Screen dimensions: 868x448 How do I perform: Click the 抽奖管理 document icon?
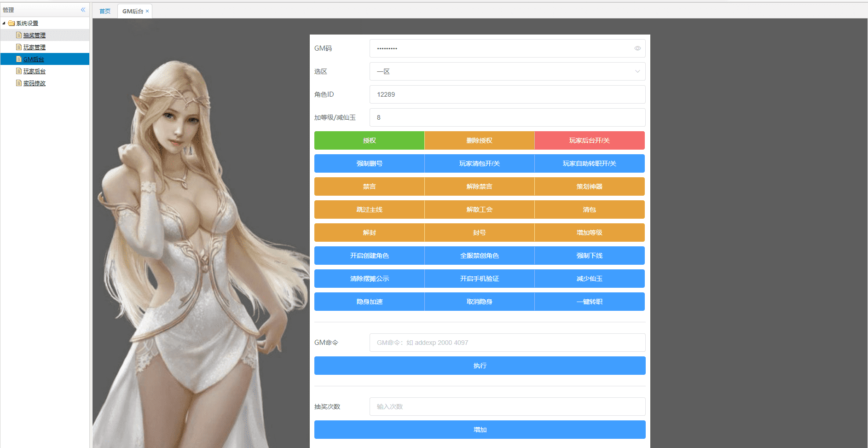click(19, 35)
